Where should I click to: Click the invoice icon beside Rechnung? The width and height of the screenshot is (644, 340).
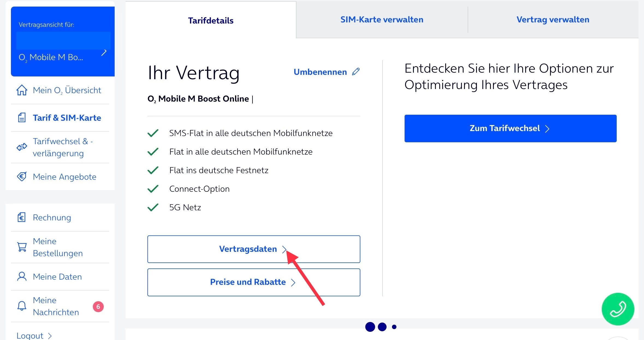click(x=22, y=217)
